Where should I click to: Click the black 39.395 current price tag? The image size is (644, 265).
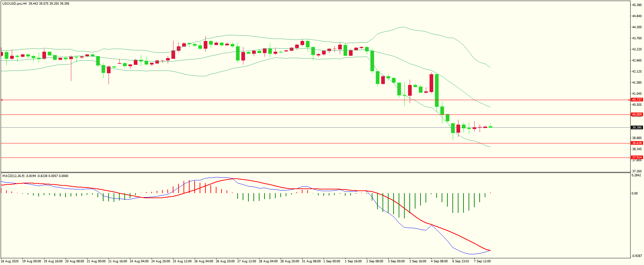pos(637,128)
